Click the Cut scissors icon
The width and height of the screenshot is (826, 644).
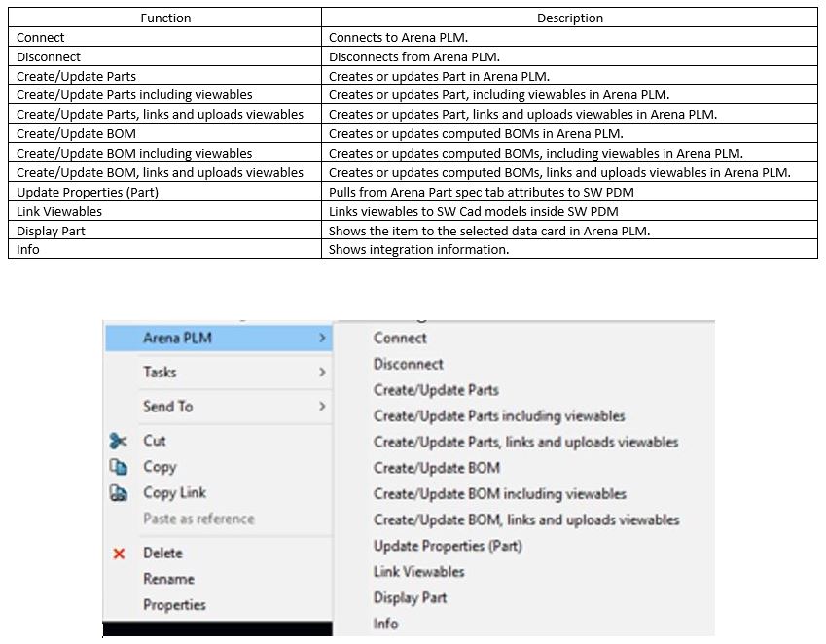119,441
